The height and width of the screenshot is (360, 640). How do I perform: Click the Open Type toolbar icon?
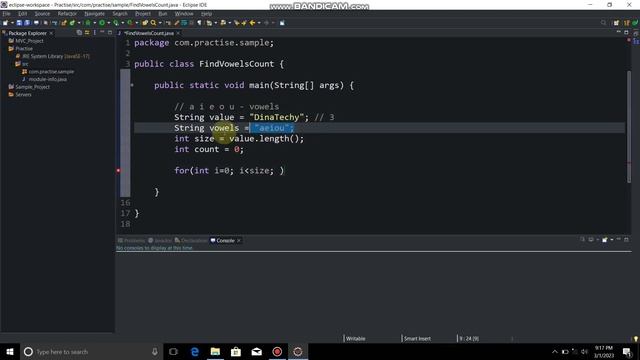coord(145,23)
